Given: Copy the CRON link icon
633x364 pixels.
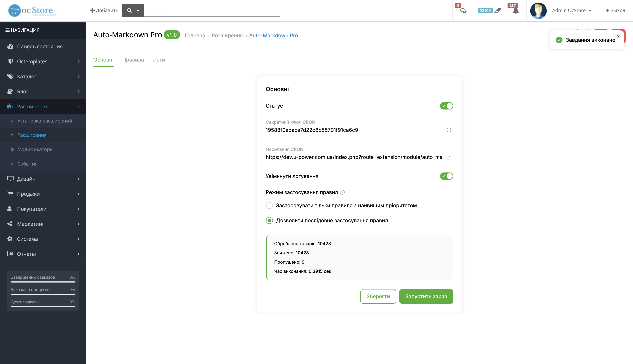Looking at the screenshot, I should point(449,157).
